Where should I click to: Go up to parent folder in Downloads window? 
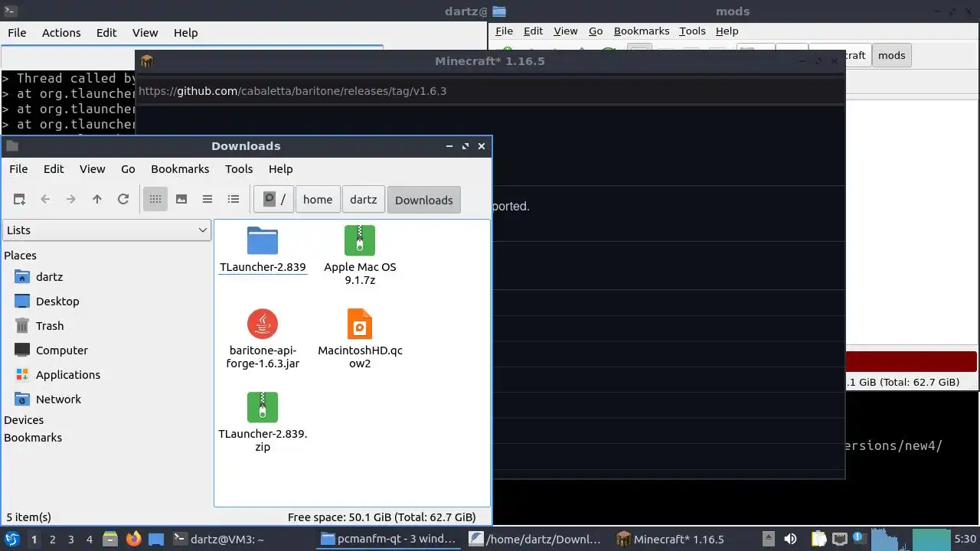tap(97, 200)
